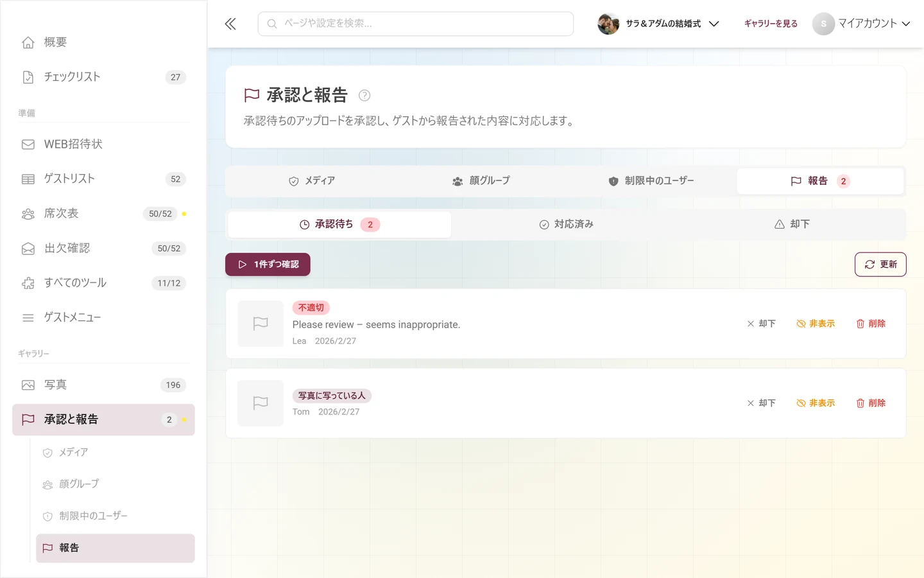Switch to 対応済み sub-tab
The width and height of the screenshot is (924, 578).
566,225
